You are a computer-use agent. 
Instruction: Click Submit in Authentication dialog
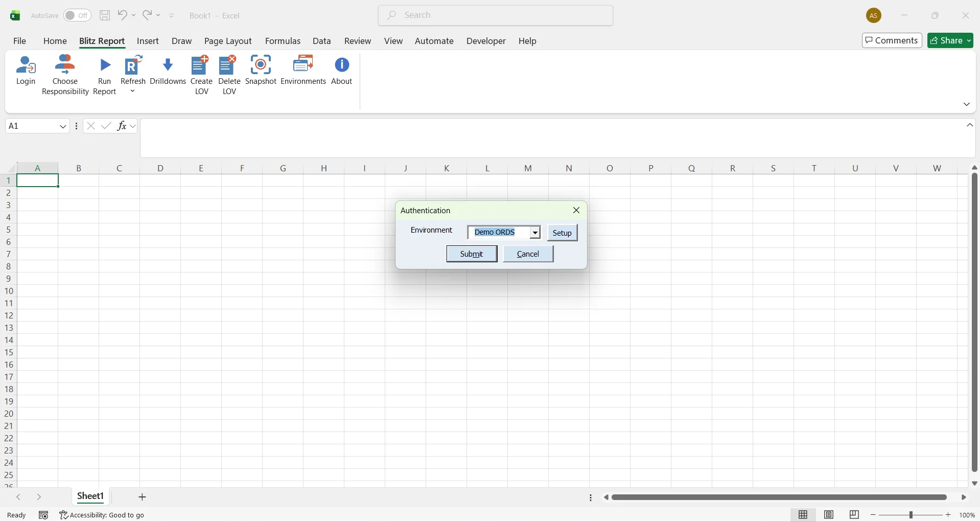click(472, 254)
